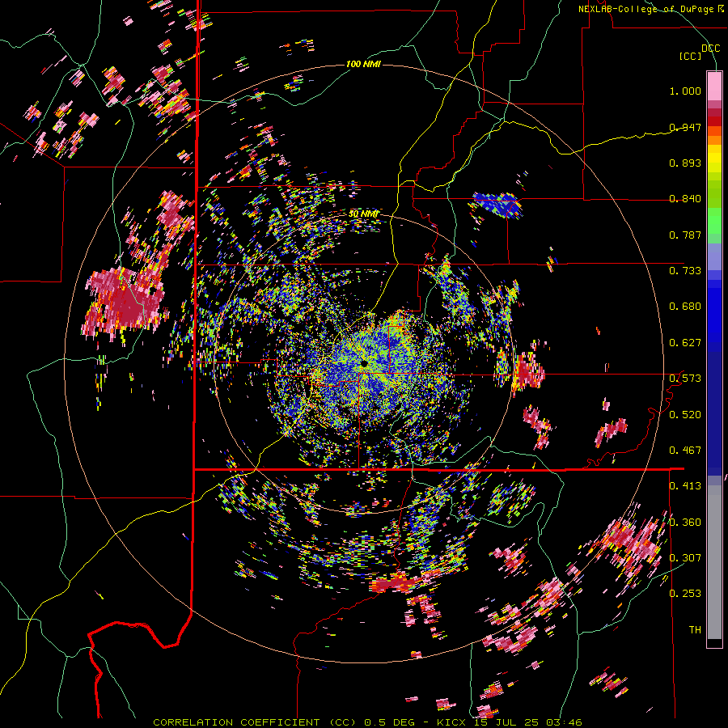Pick the bright green color bar segment
This screenshot has width=728, height=728.
click(x=714, y=221)
